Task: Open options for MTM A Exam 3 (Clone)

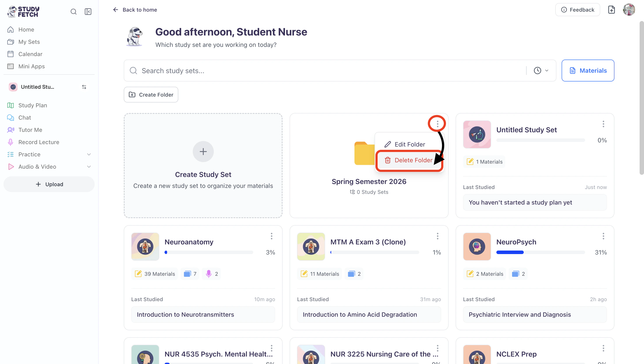Action: tap(437, 236)
